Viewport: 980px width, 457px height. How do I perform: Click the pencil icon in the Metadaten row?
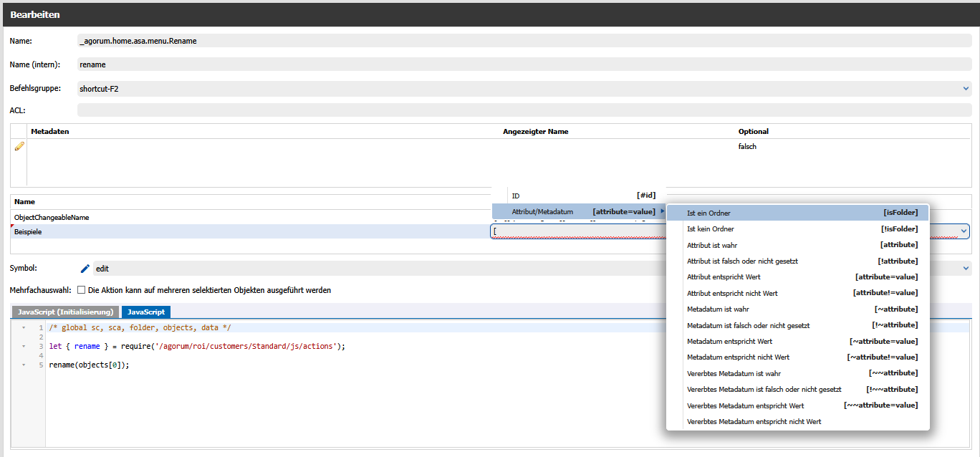19,146
